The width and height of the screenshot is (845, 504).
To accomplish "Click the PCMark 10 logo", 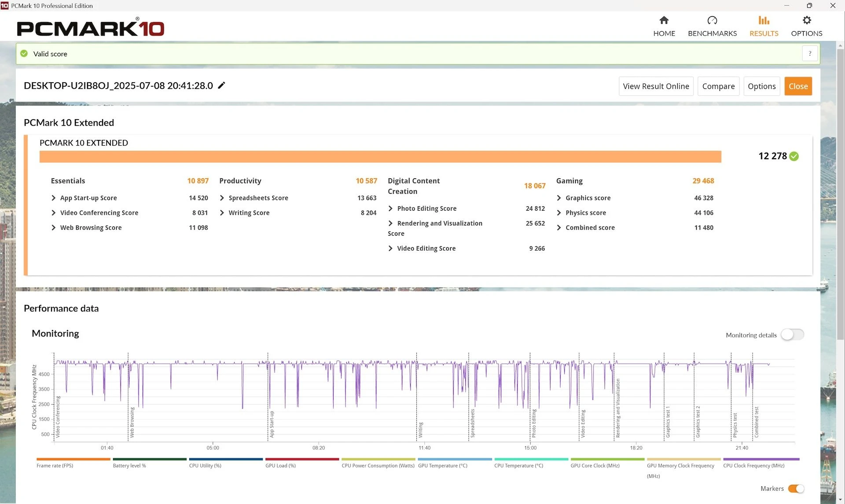I will [x=90, y=28].
